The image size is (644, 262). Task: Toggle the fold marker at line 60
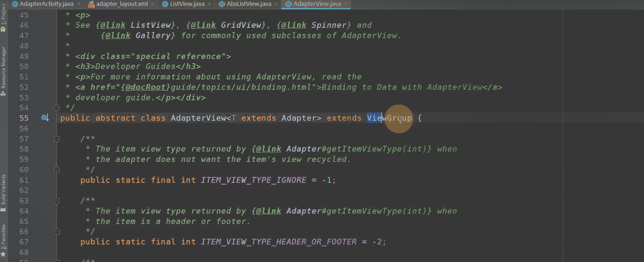tap(56, 170)
